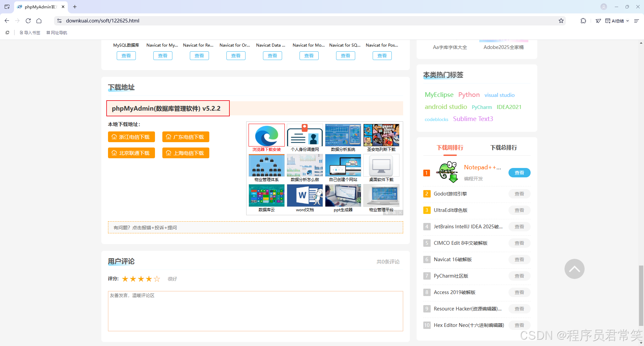Click the phpMyAdmin v5.2.2 download title
The image size is (644, 346).
pos(166,108)
